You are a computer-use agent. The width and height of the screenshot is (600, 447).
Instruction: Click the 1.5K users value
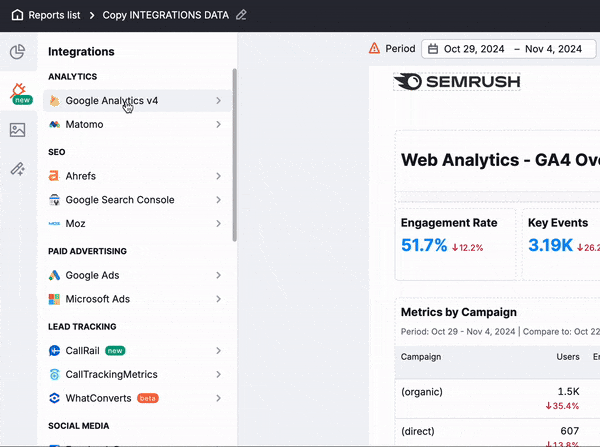point(568,392)
